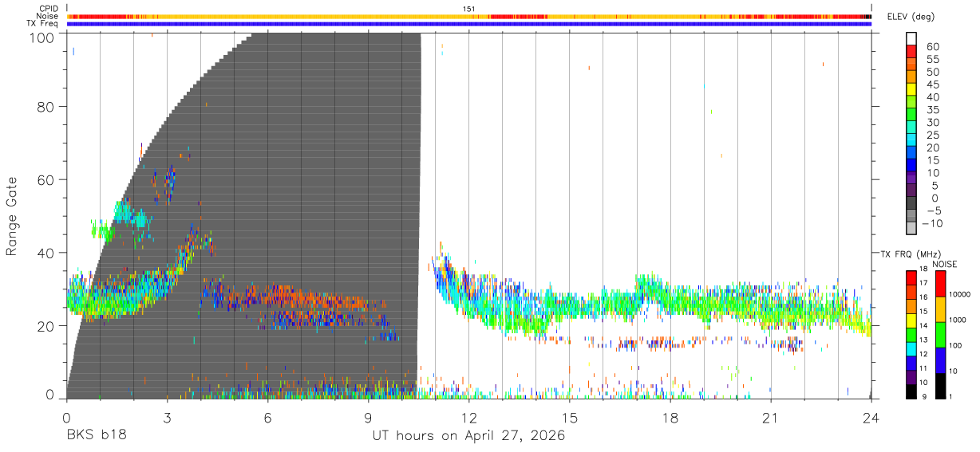The image size is (980, 452).
Task: Click ELEV colorbar label 60
Action: [x=933, y=46]
